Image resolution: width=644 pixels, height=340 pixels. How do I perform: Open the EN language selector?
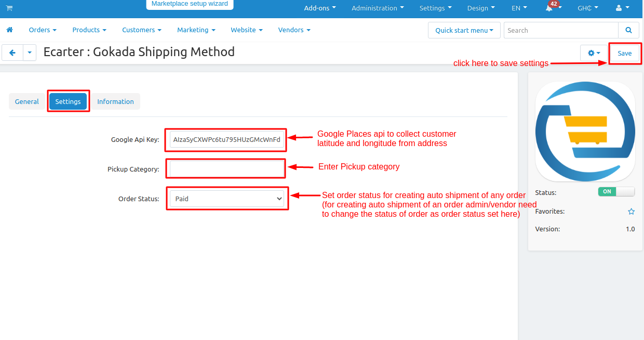(519, 8)
